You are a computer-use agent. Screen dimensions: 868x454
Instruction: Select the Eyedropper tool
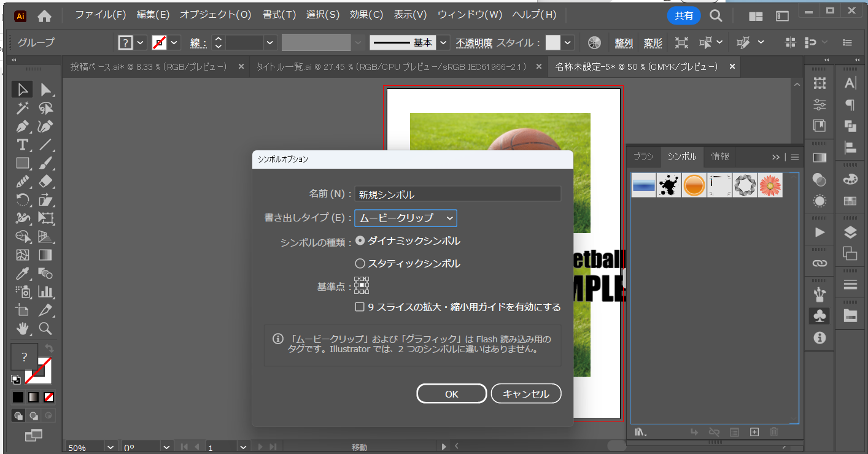click(x=23, y=273)
